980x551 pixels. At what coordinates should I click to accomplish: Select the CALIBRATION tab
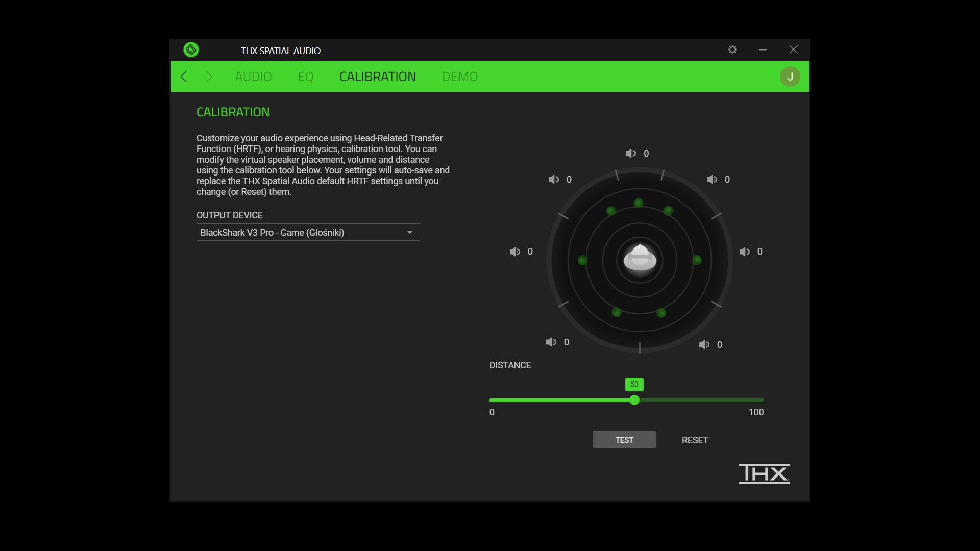coord(378,77)
